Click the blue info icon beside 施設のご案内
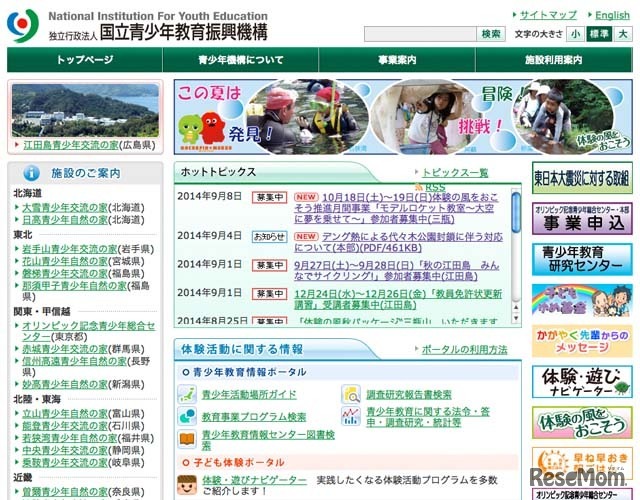The image size is (640, 500). click(x=31, y=173)
